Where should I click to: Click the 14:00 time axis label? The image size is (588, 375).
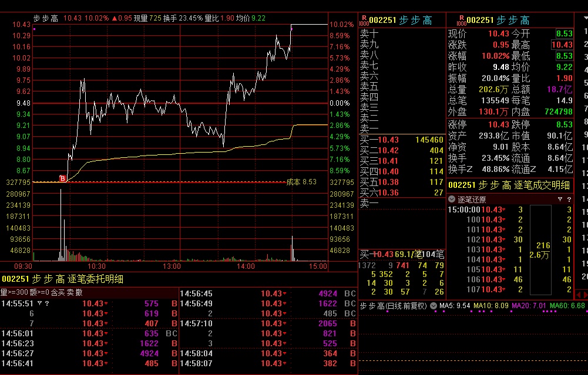click(x=246, y=266)
